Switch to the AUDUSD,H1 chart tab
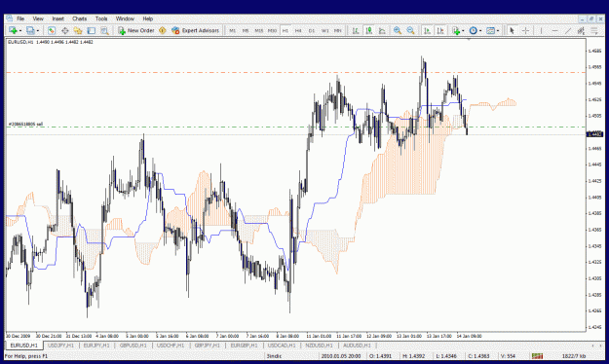 tap(357, 346)
